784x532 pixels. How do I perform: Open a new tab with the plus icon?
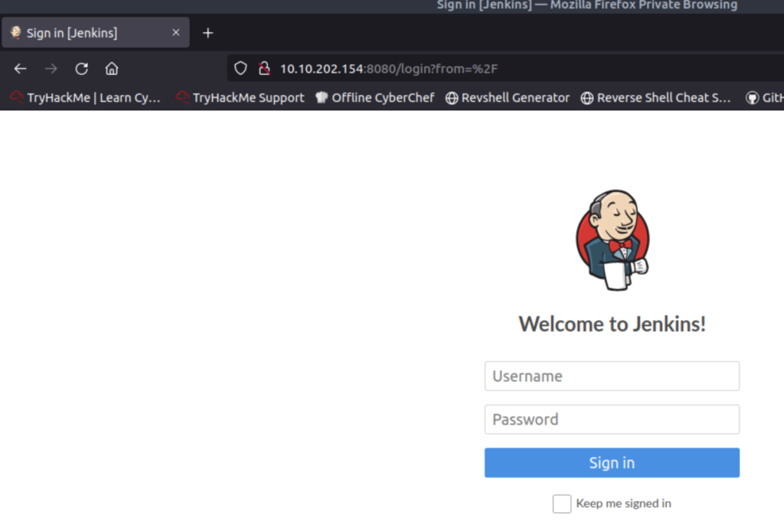208,33
